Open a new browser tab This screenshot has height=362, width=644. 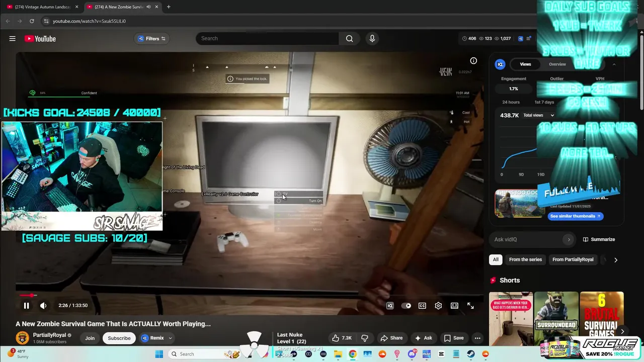pos(169,7)
